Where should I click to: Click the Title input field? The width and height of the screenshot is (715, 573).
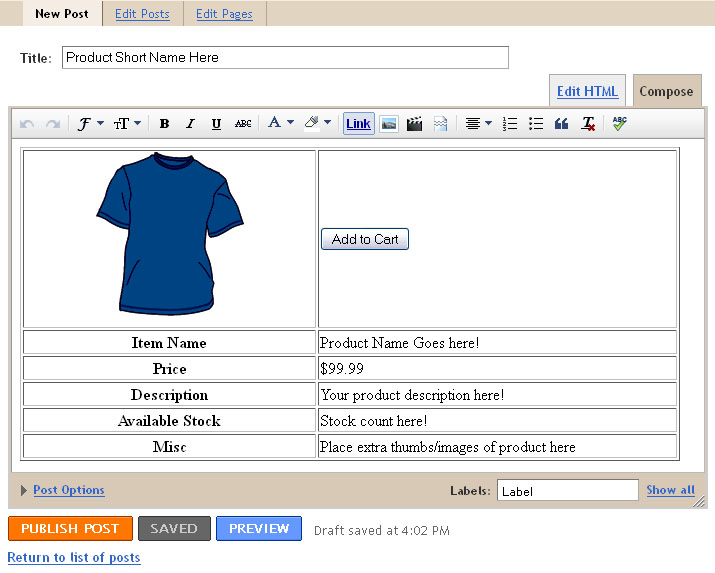click(x=285, y=57)
